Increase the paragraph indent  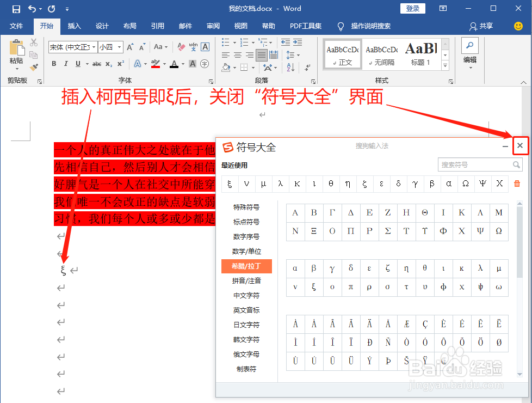(298, 42)
